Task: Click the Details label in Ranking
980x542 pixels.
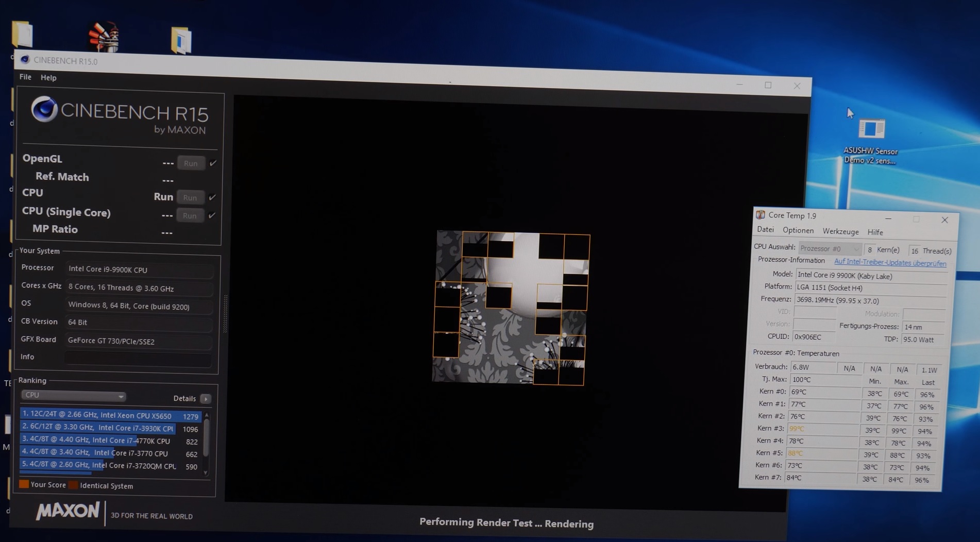Action: [x=184, y=398]
